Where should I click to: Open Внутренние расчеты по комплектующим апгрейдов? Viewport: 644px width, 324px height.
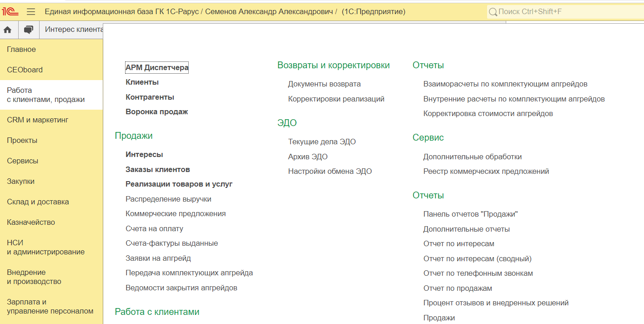[x=514, y=99]
